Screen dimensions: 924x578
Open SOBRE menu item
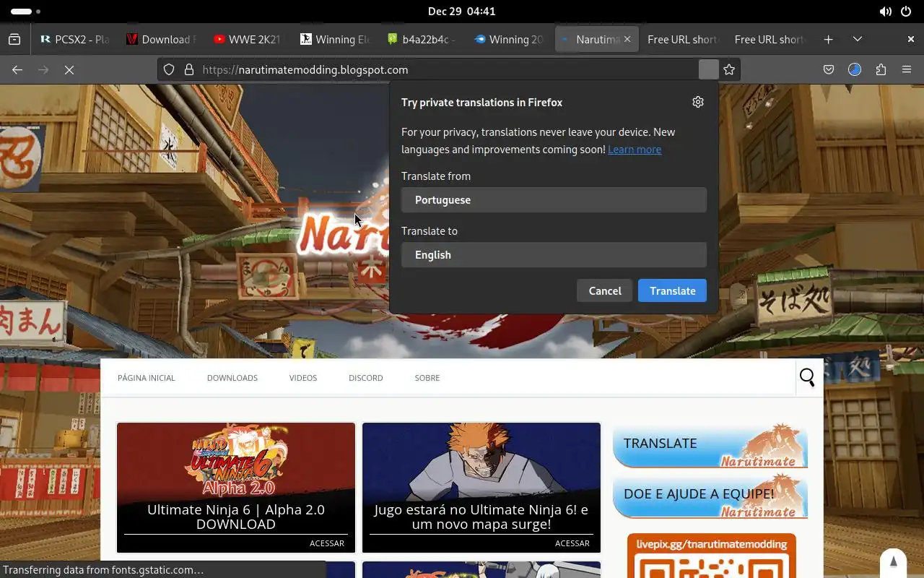427,378
